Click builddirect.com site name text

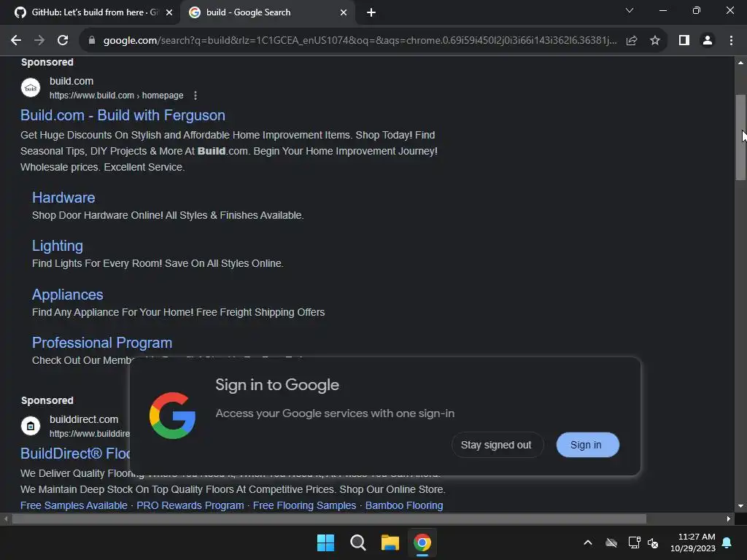(x=84, y=419)
